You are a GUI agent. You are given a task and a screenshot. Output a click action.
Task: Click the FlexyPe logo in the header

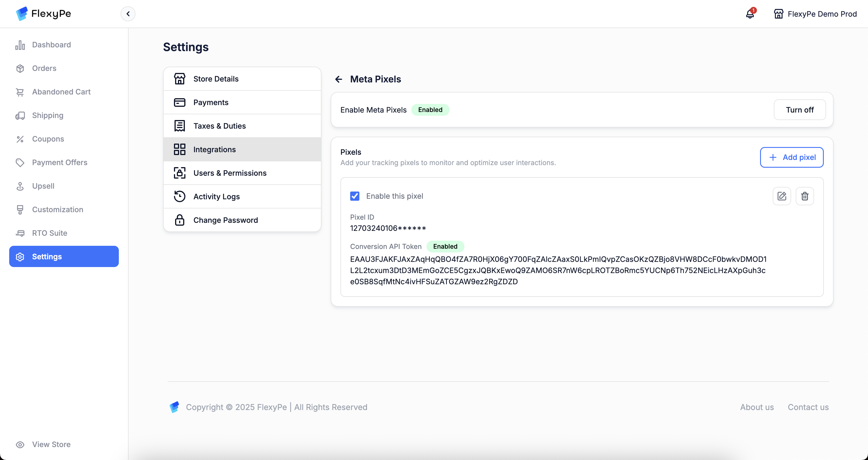tap(43, 13)
